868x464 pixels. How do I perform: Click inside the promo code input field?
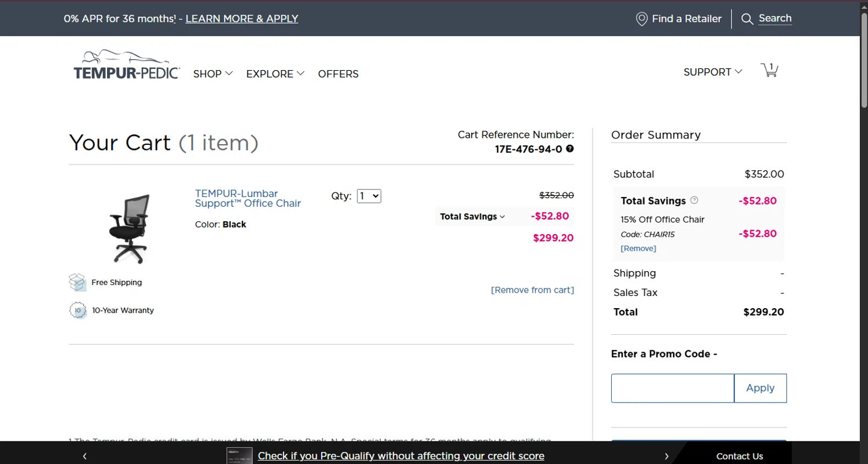(672, 388)
